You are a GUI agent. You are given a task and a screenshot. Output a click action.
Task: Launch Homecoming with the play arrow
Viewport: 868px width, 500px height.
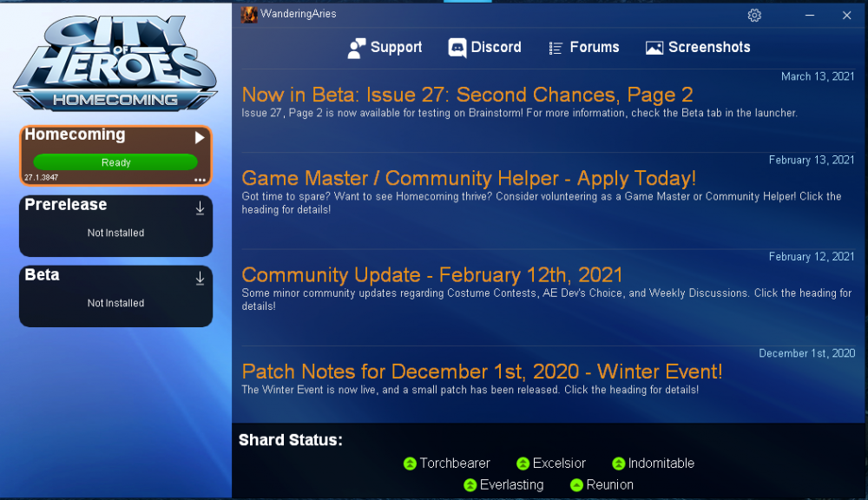tap(200, 136)
